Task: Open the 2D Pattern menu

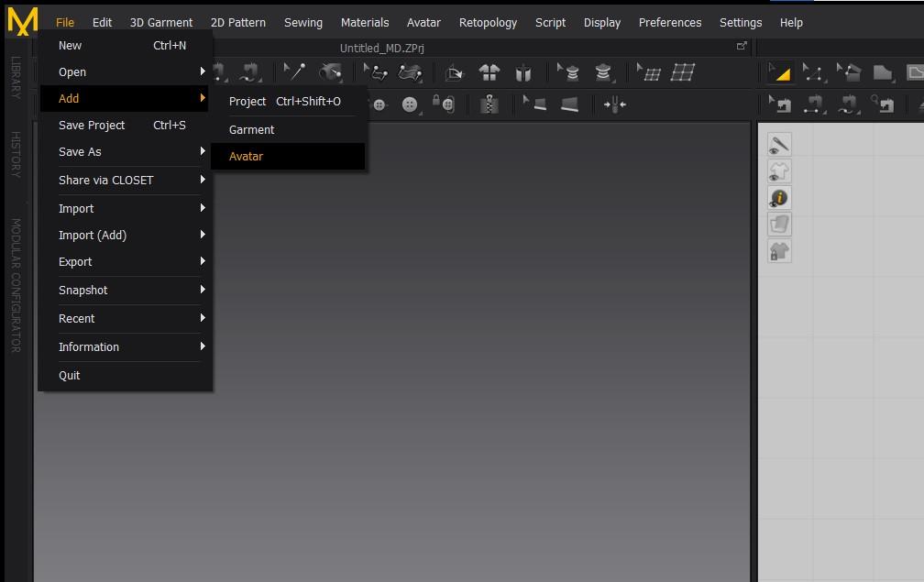Action: [238, 22]
